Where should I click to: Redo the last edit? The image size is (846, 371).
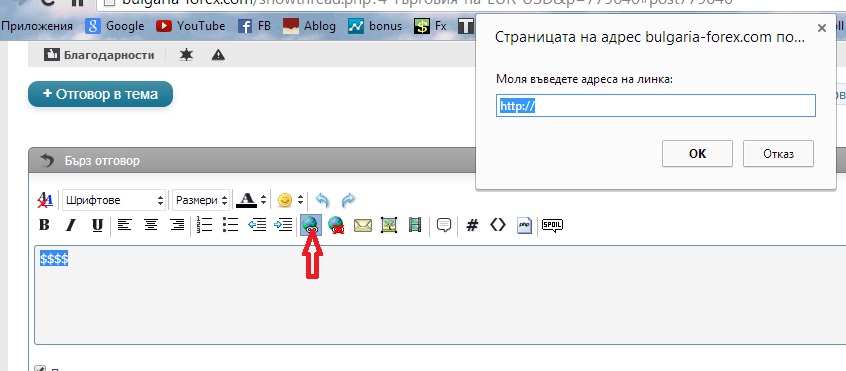pyautogui.click(x=348, y=200)
